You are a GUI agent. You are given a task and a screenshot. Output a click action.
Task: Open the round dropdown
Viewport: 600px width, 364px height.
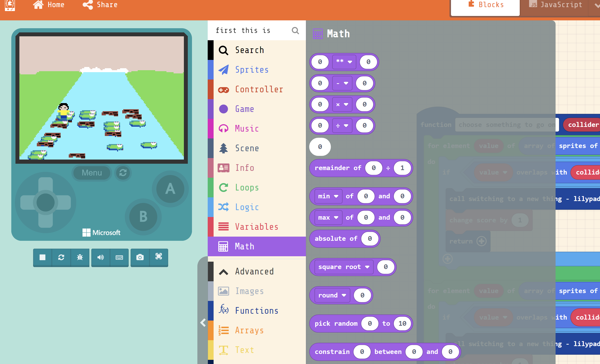(x=332, y=295)
